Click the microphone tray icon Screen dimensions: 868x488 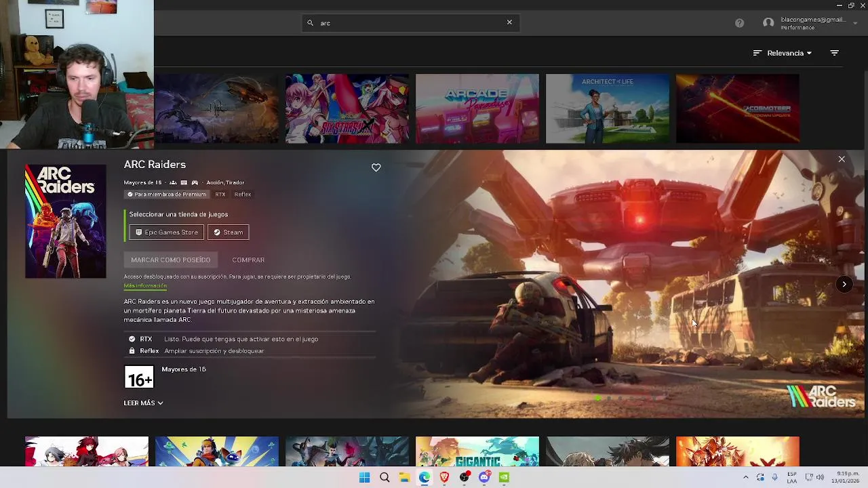775,477
